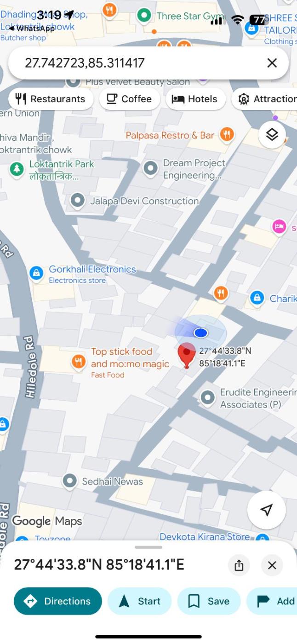297x644 pixels.
Task: Filter by Coffee chip
Action: 129,99
